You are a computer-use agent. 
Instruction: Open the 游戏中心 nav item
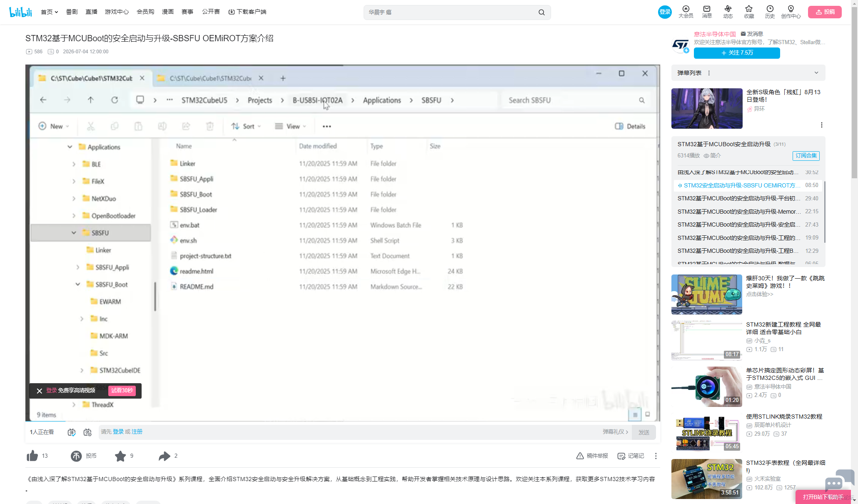tap(117, 12)
